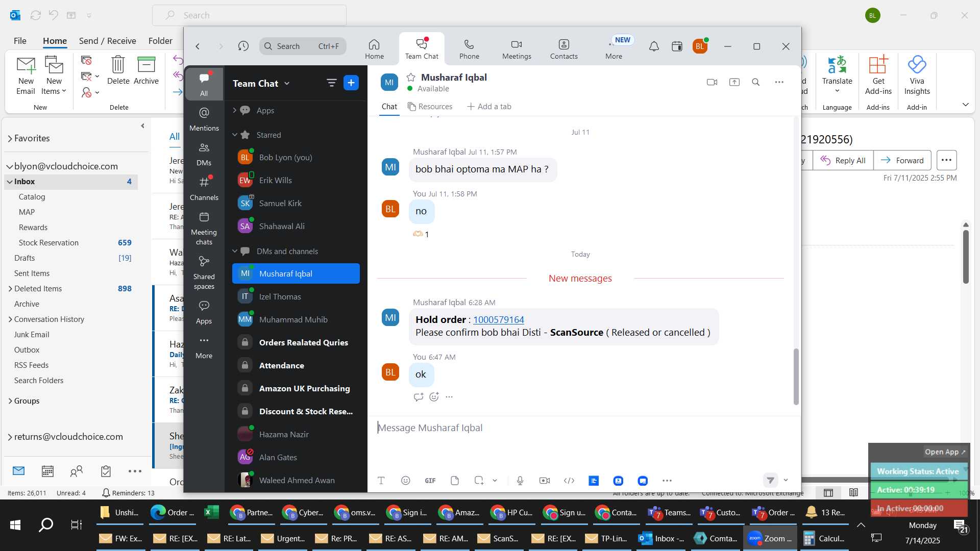Image resolution: width=980 pixels, height=551 pixels.
Task: Open Windows taskbar search
Action: coord(46,524)
